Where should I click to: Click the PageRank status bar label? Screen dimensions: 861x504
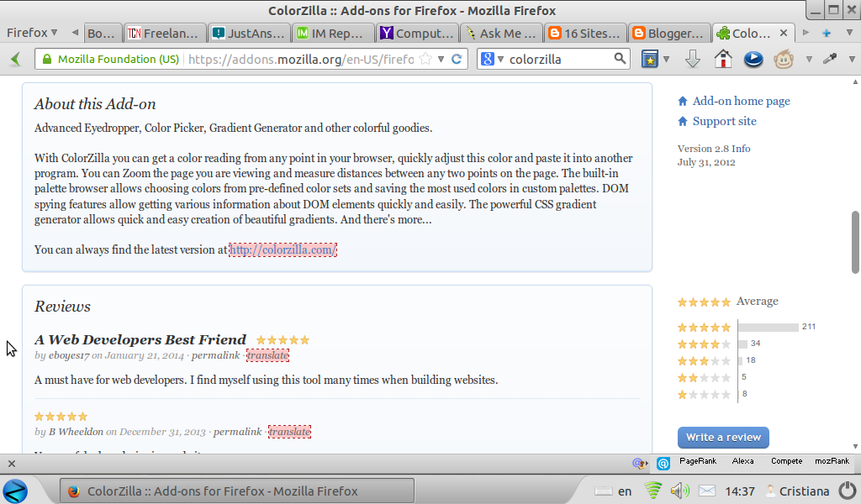[x=697, y=461]
